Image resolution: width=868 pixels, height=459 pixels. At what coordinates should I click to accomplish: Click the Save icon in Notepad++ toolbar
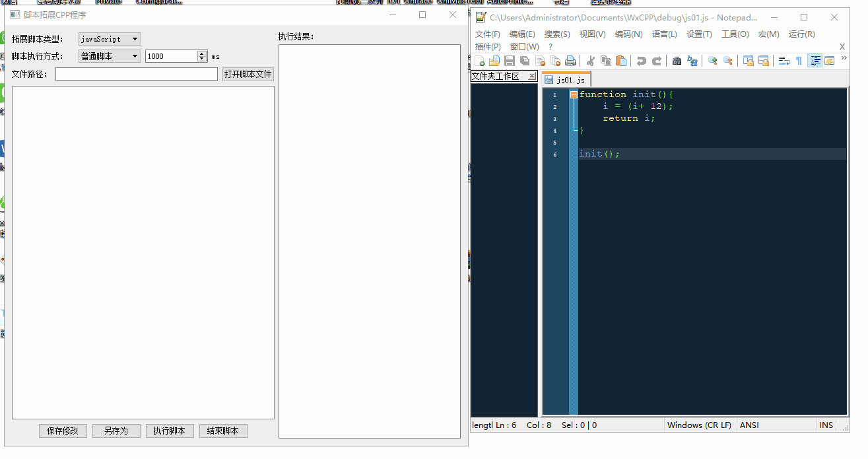pos(508,61)
